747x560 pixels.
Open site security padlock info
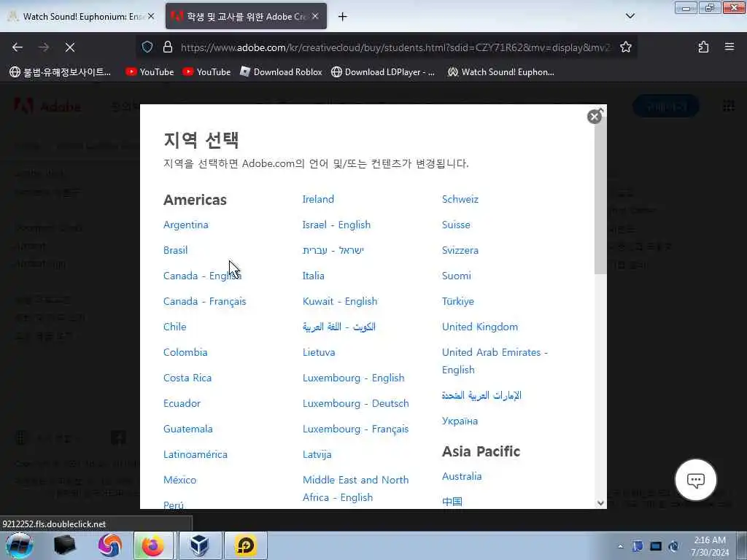click(168, 47)
